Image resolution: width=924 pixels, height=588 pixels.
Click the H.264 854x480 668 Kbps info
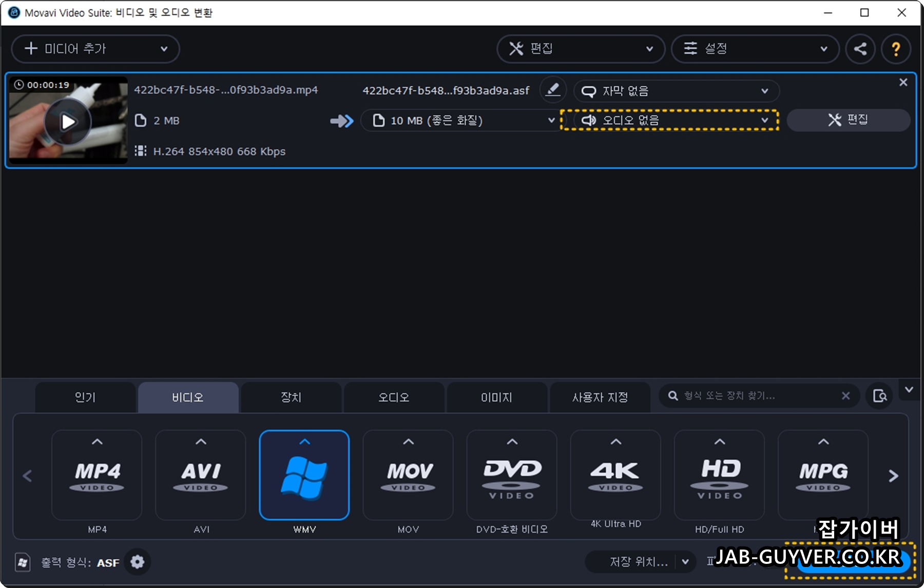pos(219,151)
